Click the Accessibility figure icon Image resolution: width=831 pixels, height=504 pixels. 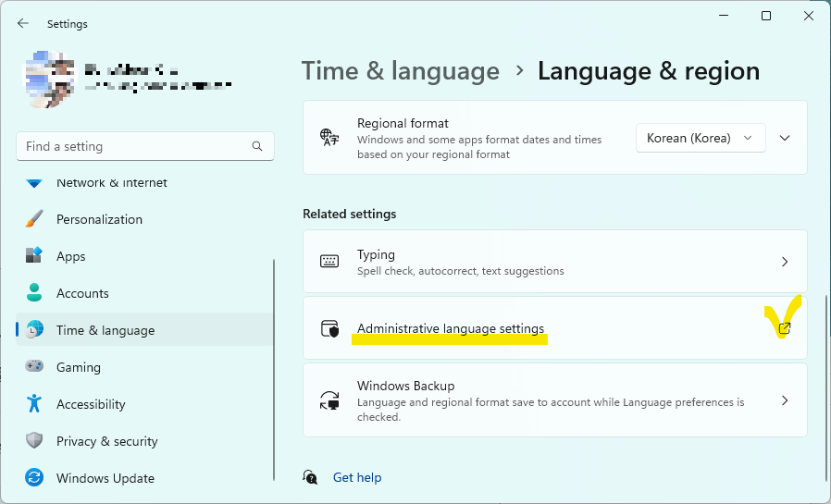click(34, 403)
